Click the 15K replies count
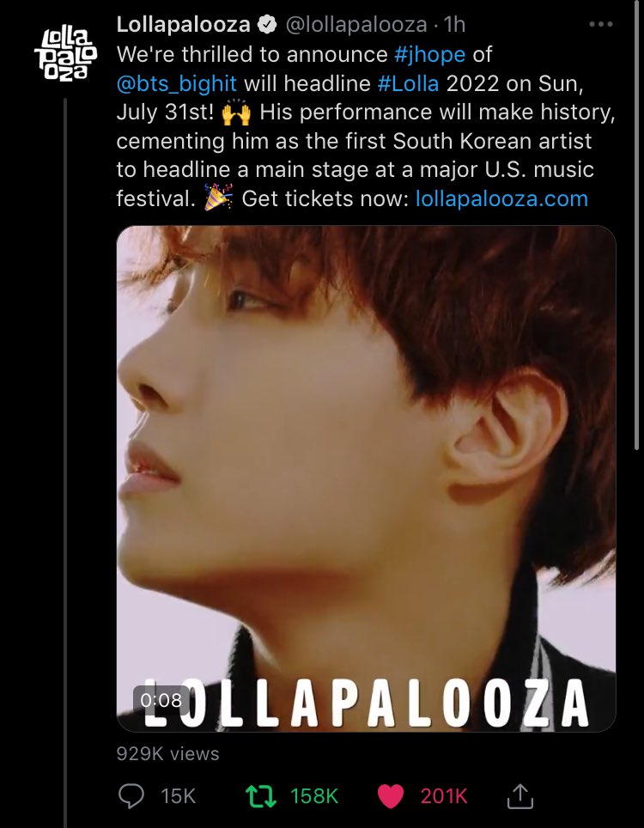 (179, 796)
